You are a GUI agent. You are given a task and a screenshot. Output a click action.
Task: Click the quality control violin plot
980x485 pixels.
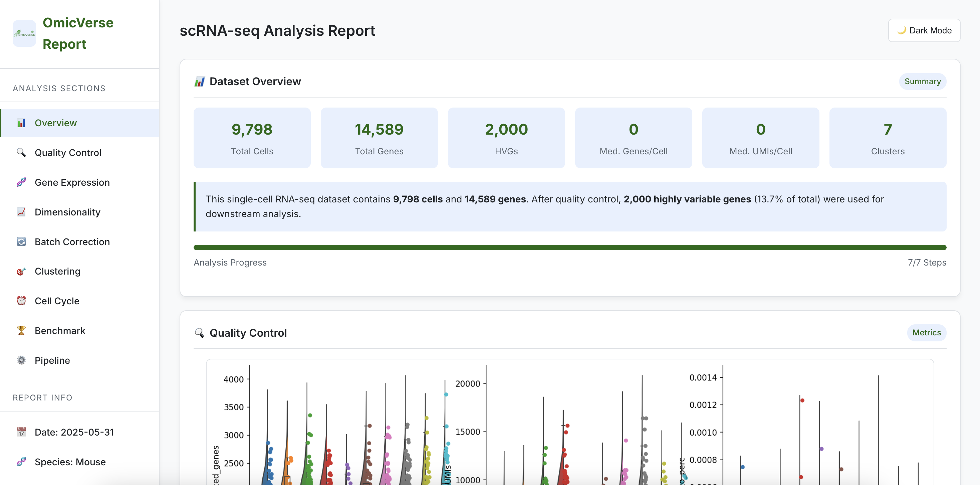569,423
